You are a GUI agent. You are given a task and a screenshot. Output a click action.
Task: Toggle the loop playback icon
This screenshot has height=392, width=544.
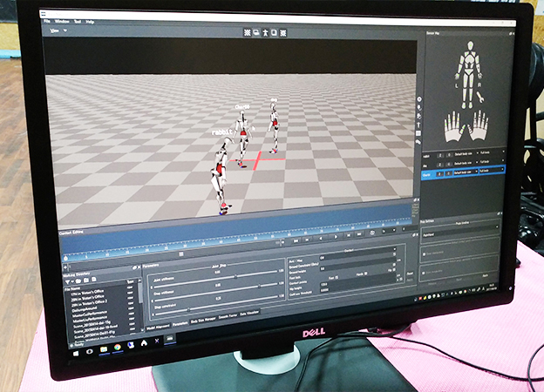coord(372,233)
